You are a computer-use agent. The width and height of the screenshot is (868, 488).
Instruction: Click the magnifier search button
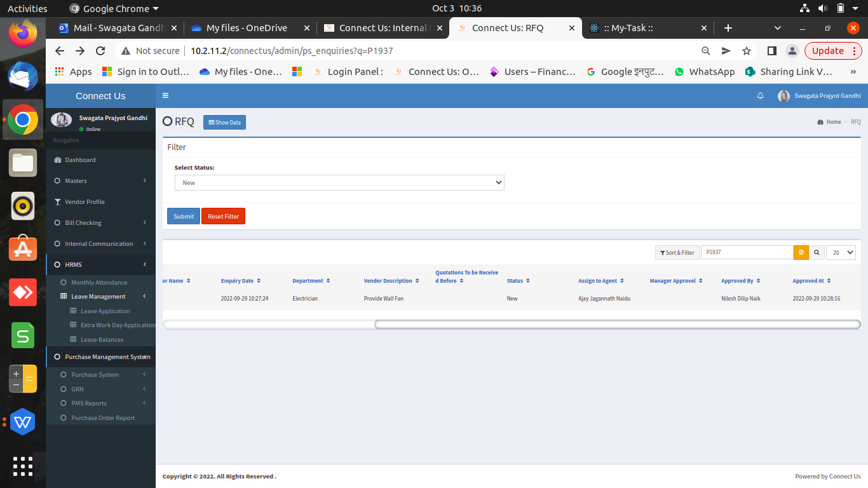point(817,252)
